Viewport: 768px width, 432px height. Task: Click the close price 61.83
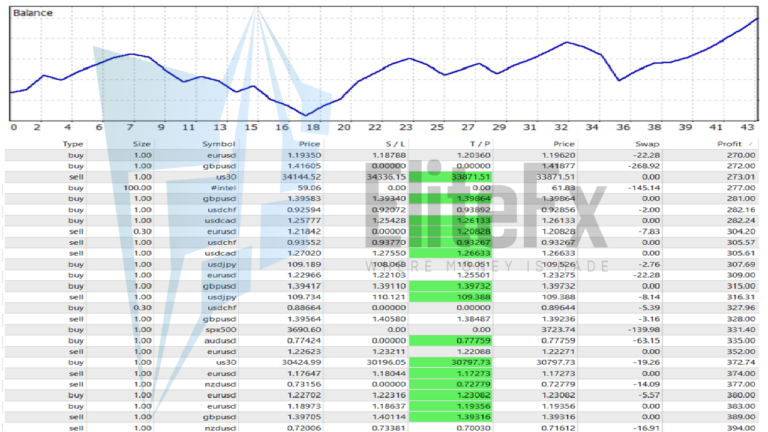[563, 188]
